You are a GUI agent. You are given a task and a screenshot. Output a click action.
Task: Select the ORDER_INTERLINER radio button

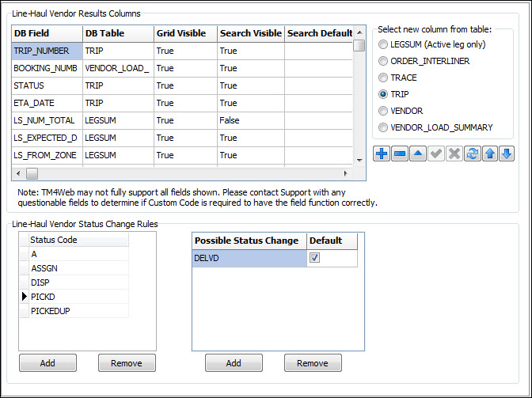click(x=382, y=61)
